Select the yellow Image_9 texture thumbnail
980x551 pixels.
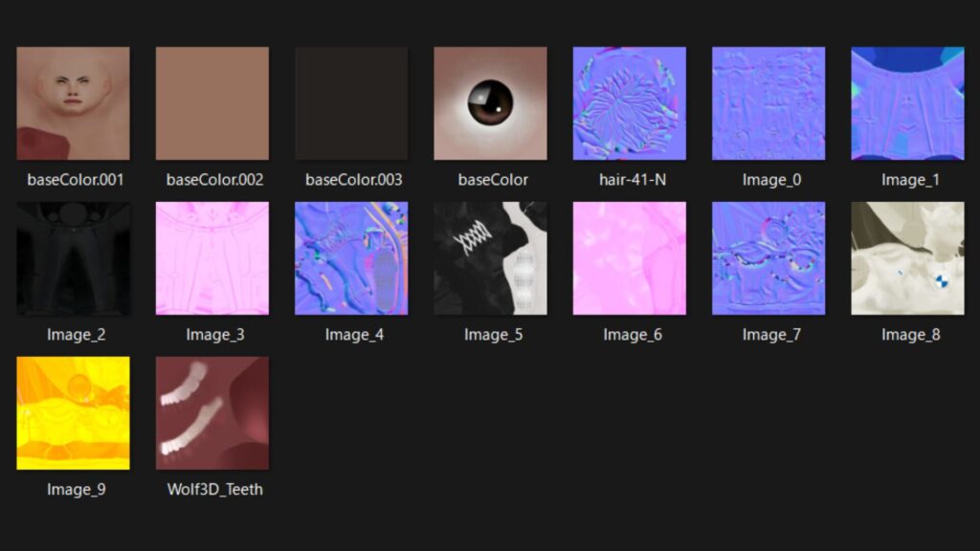tap(73, 413)
